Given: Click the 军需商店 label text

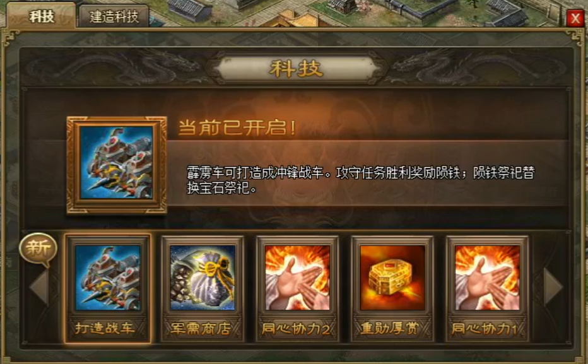Looking at the screenshot, I should [201, 329].
